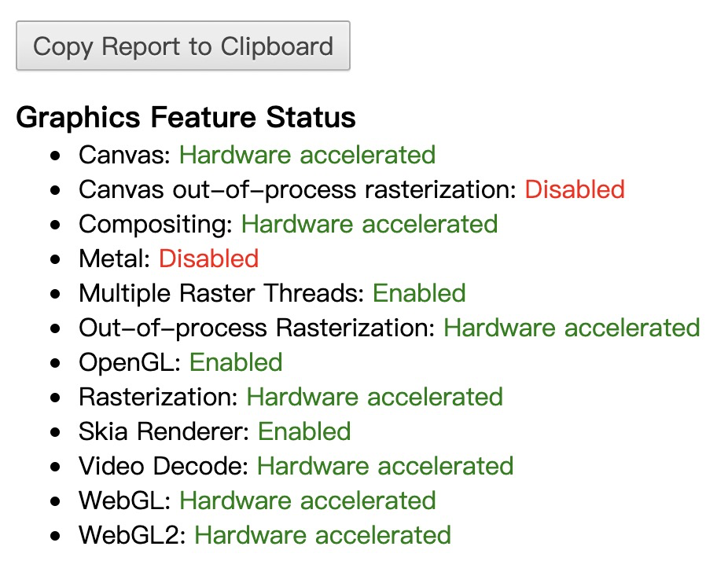Click the Rasterization feature label
The image size is (728, 572).
[x=158, y=397]
